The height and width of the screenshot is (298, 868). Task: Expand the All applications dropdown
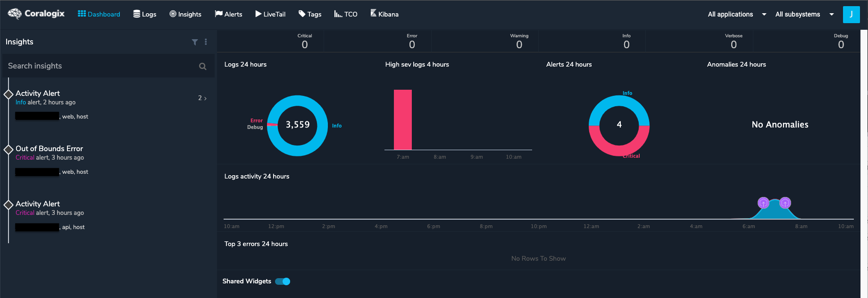[x=737, y=14]
